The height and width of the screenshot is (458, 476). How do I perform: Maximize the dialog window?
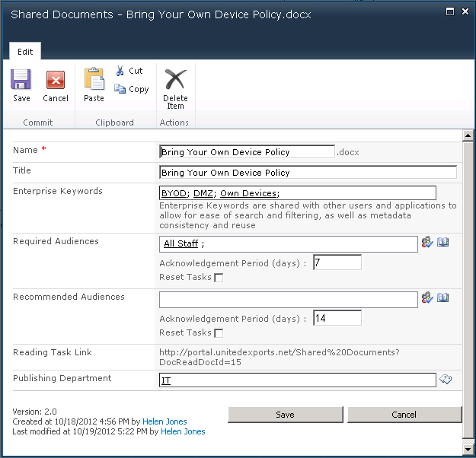(450, 11)
